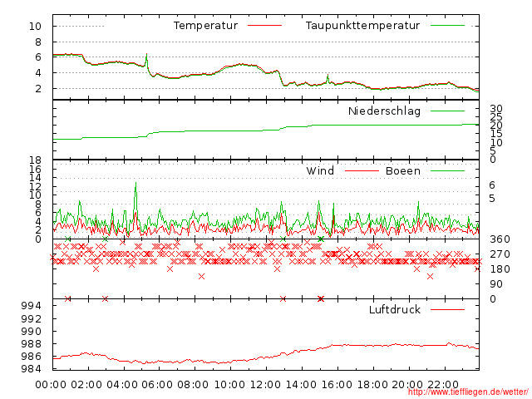Click the Niederschlag legend label
Image resolution: width=532 pixels, height=399 pixels.
point(384,111)
